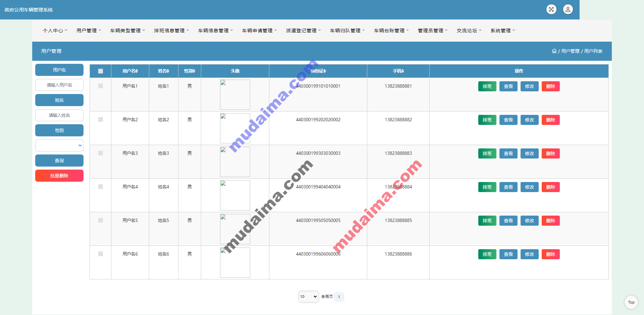Focus the 请输入姓名 input field
This screenshot has height=315, width=644.
tap(59, 115)
